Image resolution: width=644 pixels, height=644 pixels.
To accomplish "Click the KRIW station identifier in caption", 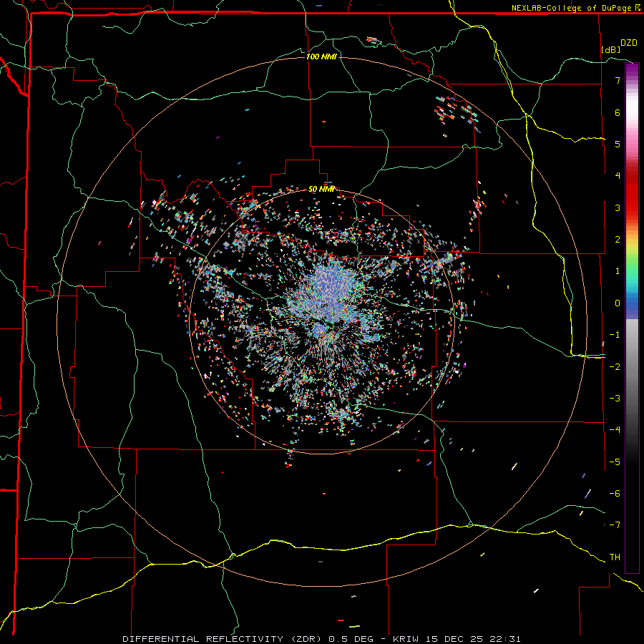I will (406, 639).
